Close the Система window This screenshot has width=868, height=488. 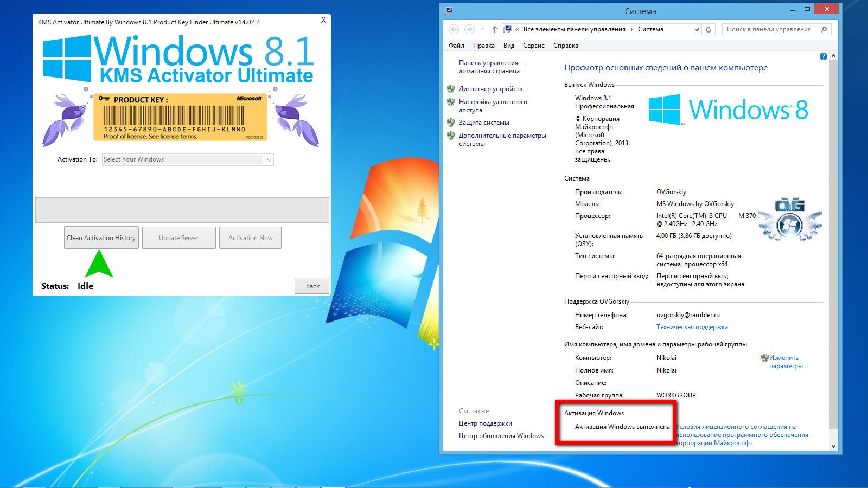827,9
